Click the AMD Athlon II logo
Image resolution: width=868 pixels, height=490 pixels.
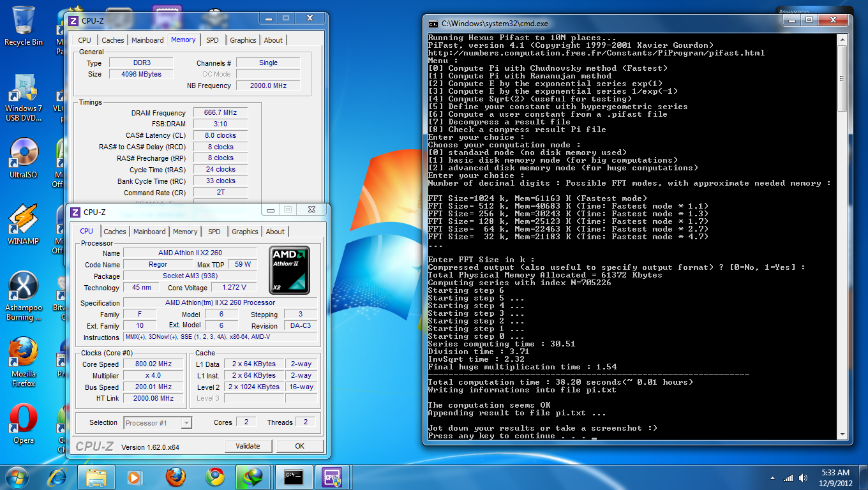tap(290, 271)
